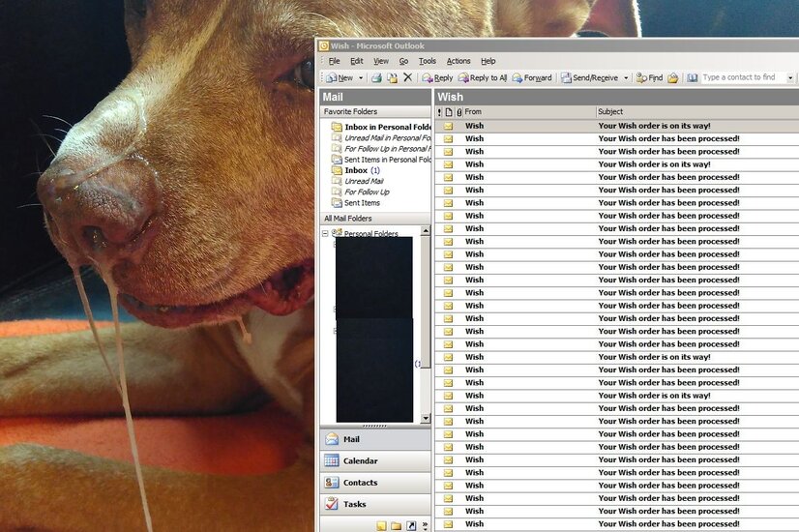
Task: Switch to the Mail navigation pane
Action: (375, 439)
